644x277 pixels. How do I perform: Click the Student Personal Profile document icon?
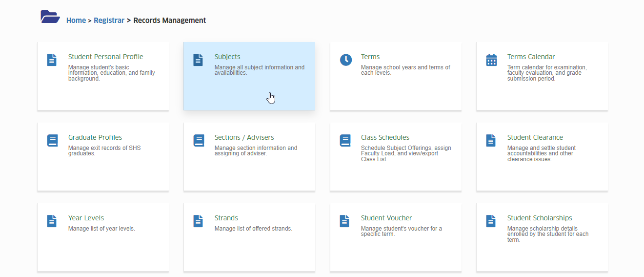52,60
